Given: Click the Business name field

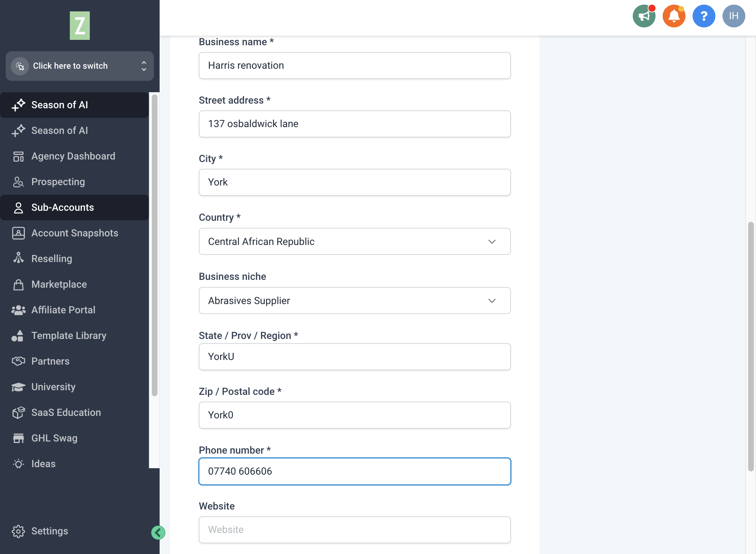Looking at the screenshot, I should point(354,66).
